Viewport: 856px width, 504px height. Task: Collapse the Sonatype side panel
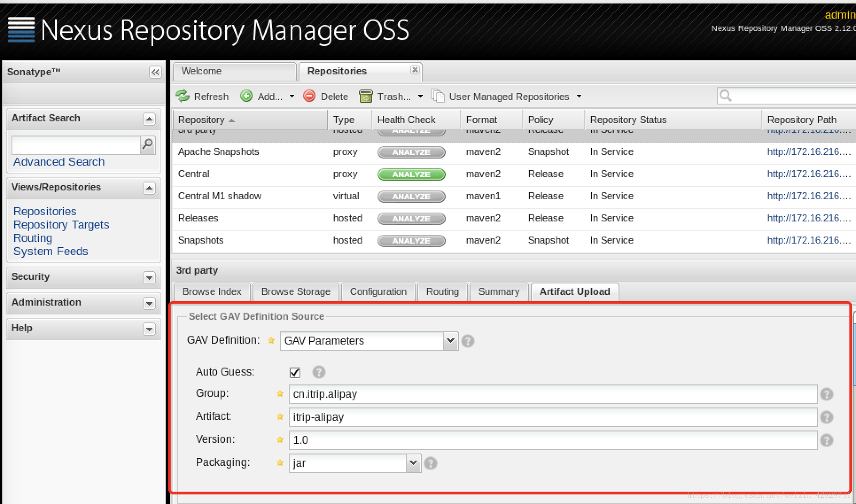(x=155, y=72)
